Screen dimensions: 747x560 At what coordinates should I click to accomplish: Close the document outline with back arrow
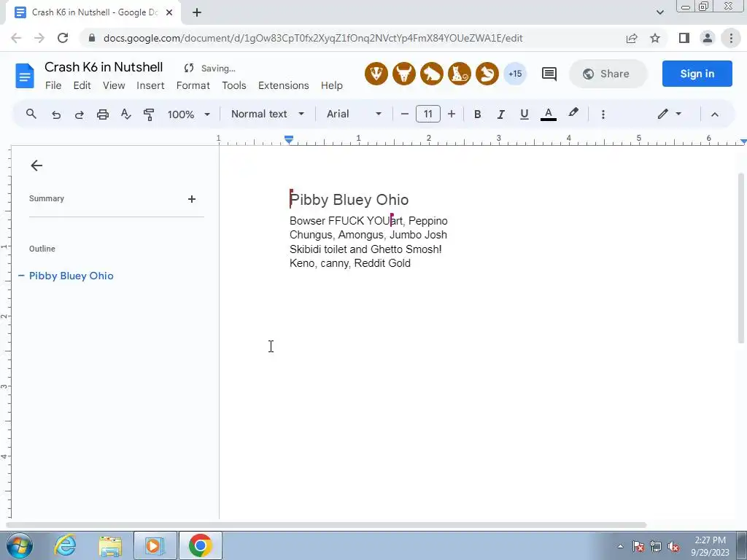coord(36,166)
